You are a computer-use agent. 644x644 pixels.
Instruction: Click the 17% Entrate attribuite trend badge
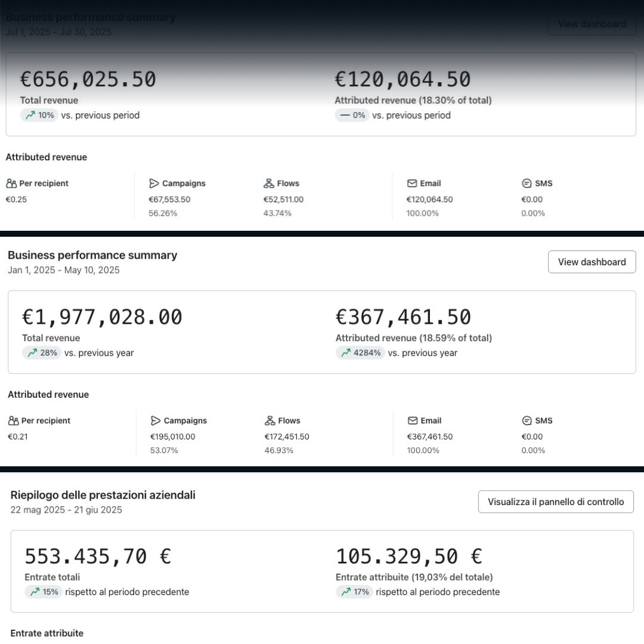click(354, 592)
